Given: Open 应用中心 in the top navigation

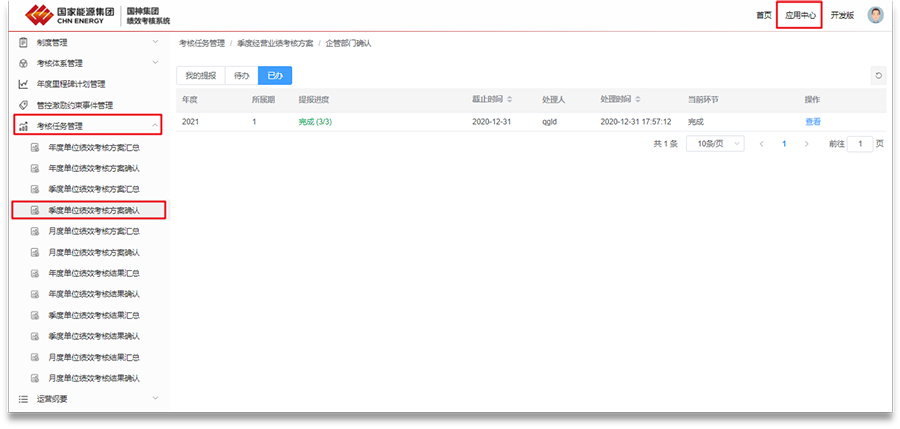Looking at the screenshot, I should coord(799,16).
